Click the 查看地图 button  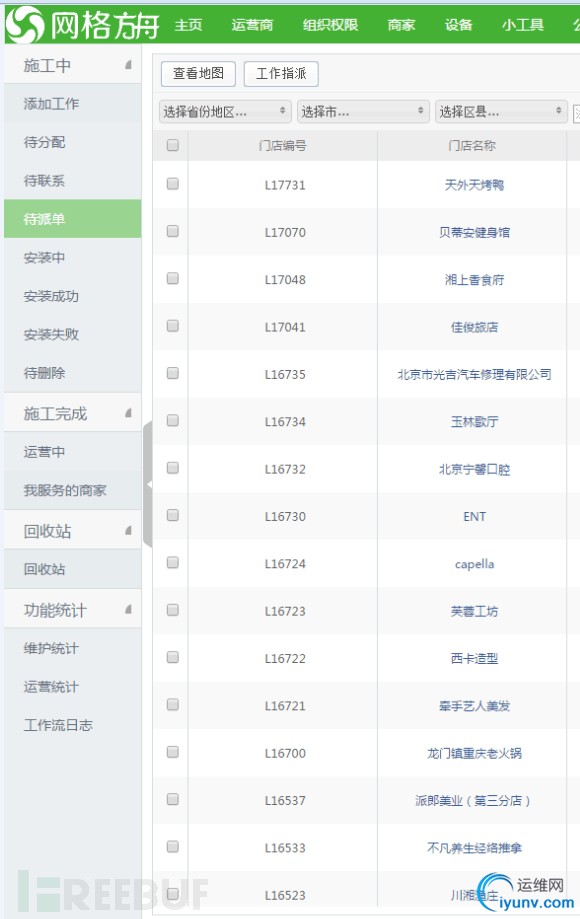[x=198, y=74]
